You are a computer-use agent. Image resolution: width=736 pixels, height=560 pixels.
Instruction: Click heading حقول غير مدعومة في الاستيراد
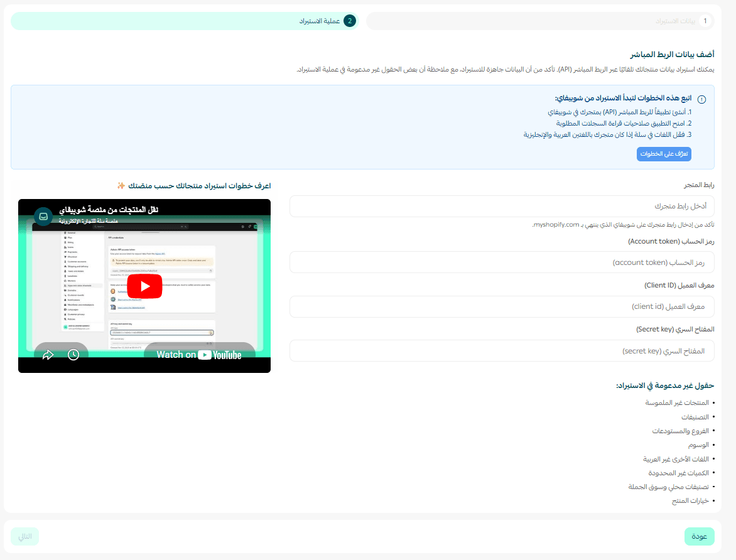[x=665, y=385]
